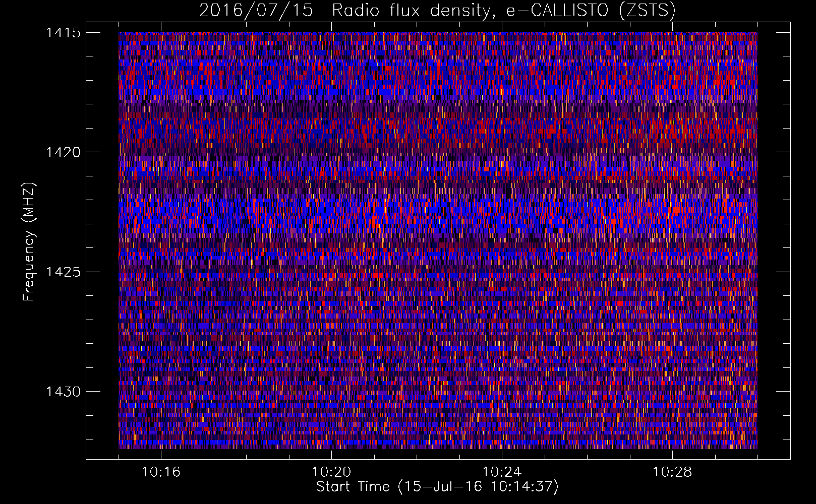Click the 10:24 time tick label
Viewport: 816px width, 504px height.
[502, 472]
